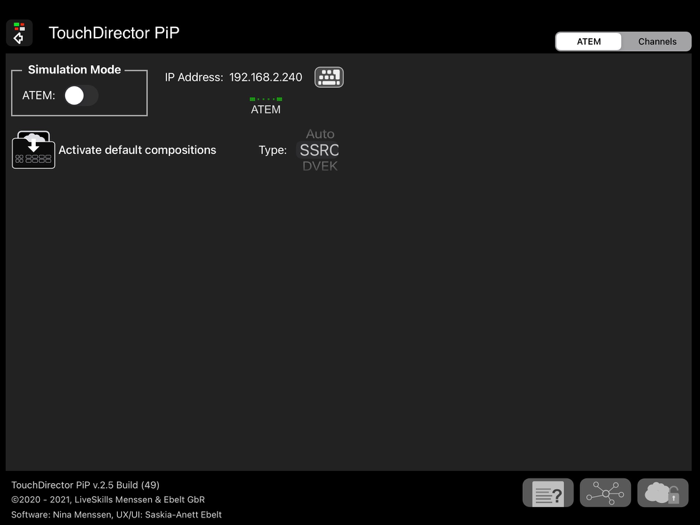Click the IP address value 192.168.2.240
This screenshot has width=700, height=525.
(266, 77)
